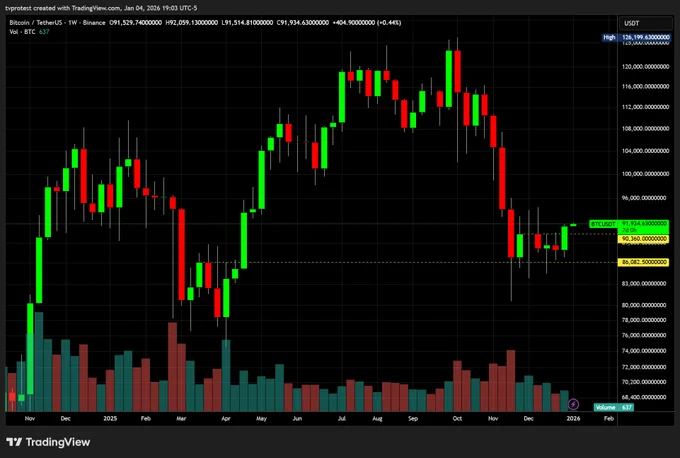Click the green BTCUSDT price line tag
Viewport: 680px width, 458px height.
[x=603, y=224]
